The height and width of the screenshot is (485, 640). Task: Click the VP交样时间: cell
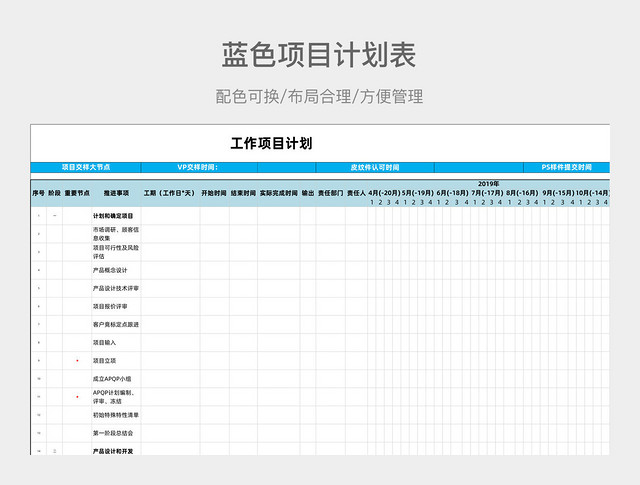(x=199, y=167)
